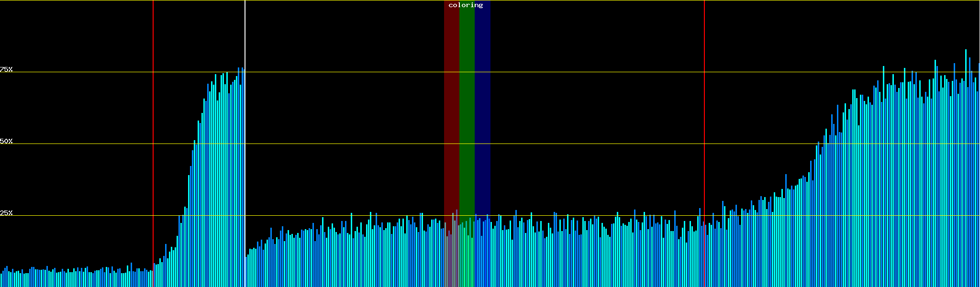Image resolution: width=980 pixels, height=287 pixels.
Task: Click the left red vertical marker line
Action: coord(153,120)
